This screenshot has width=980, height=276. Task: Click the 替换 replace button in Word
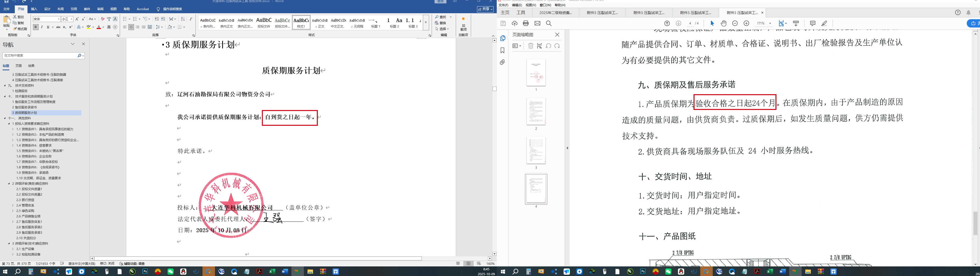pos(440,23)
